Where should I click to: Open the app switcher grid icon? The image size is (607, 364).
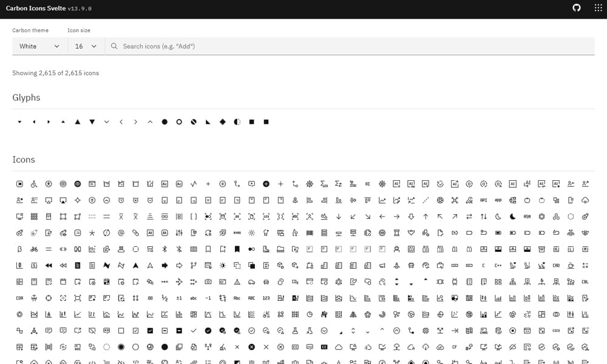click(598, 8)
